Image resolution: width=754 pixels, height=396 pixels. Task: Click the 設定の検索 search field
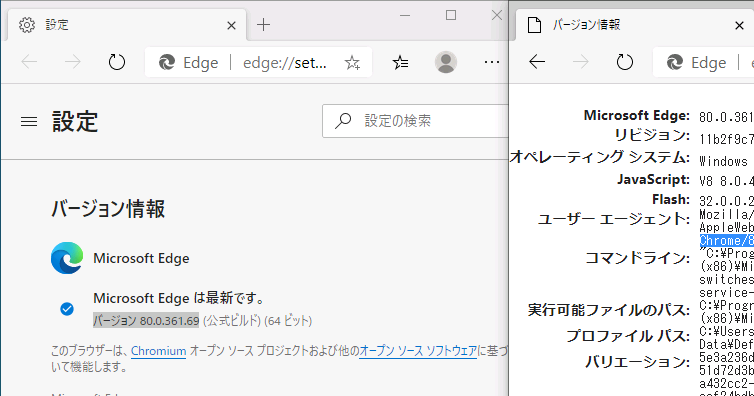415,121
